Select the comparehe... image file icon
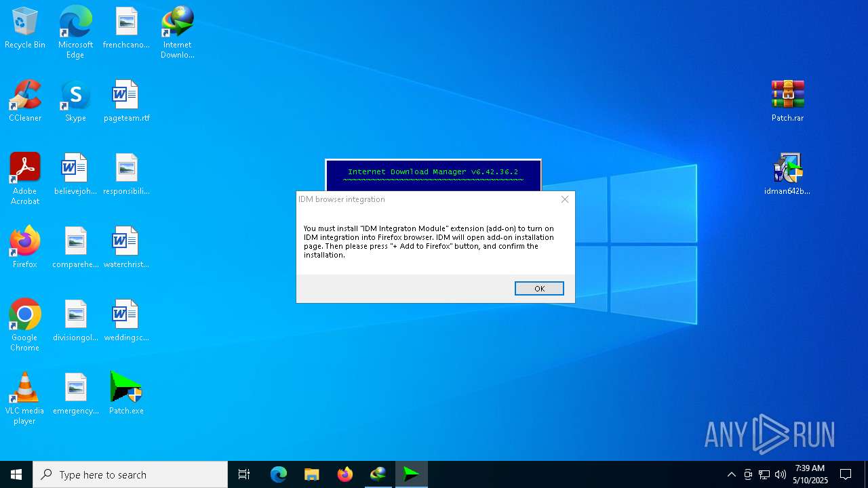This screenshot has width=868, height=488. coord(75,248)
